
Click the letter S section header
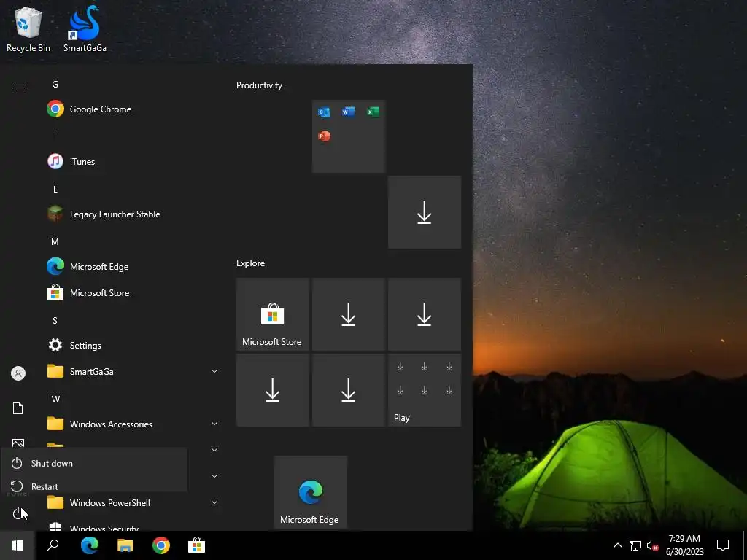coord(55,321)
